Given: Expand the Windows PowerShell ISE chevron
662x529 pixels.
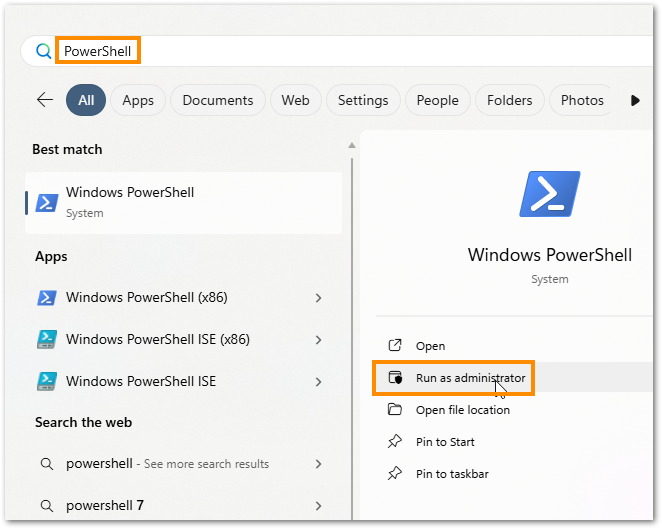Looking at the screenshot, I should click(318, 381).
